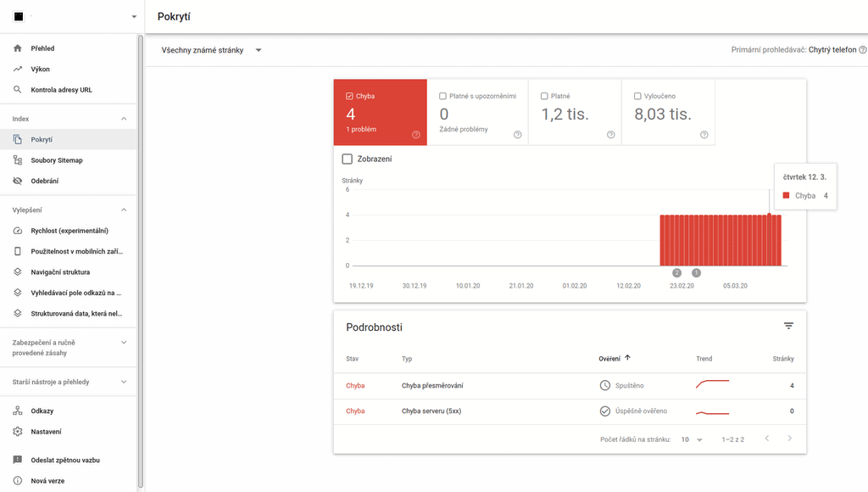Click the Chytrý telefon primary crawler text
Viewport: 868px width, 492px height.
pos(832,50)
